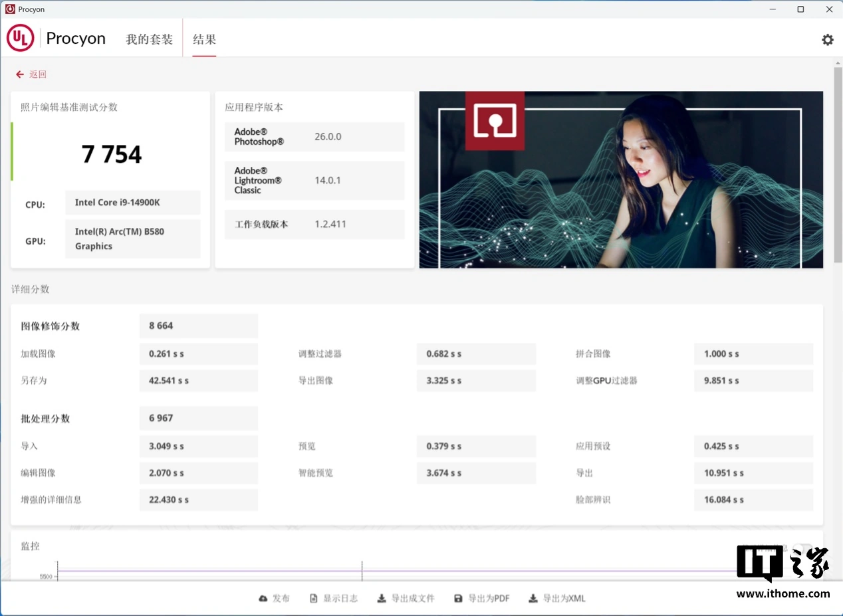Screen dimensions: 843x616
Task: Switch to the 我的套装 tab
Action: pos(149,39)
